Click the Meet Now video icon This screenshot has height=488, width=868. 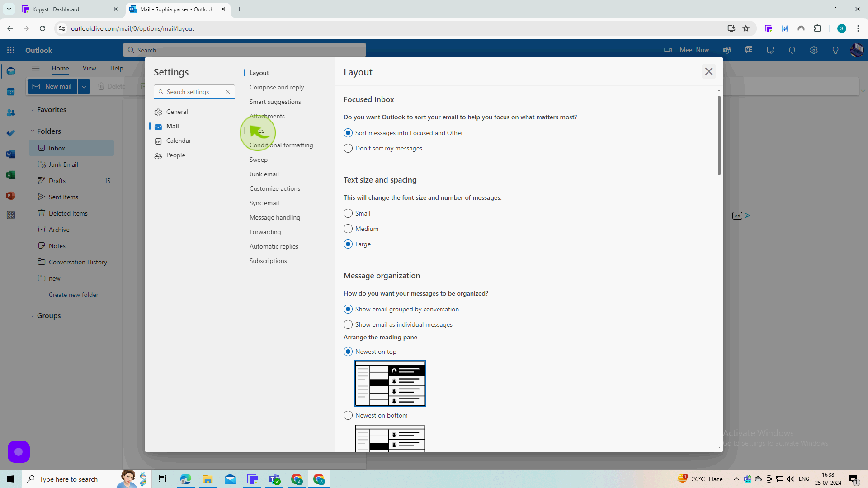click(x=668, y=50)
